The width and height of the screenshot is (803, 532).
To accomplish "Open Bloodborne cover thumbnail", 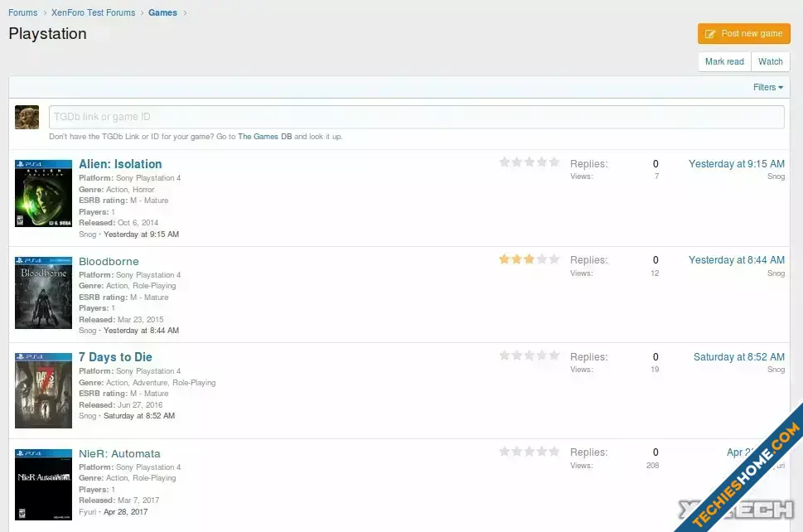I will click(44, 293).
